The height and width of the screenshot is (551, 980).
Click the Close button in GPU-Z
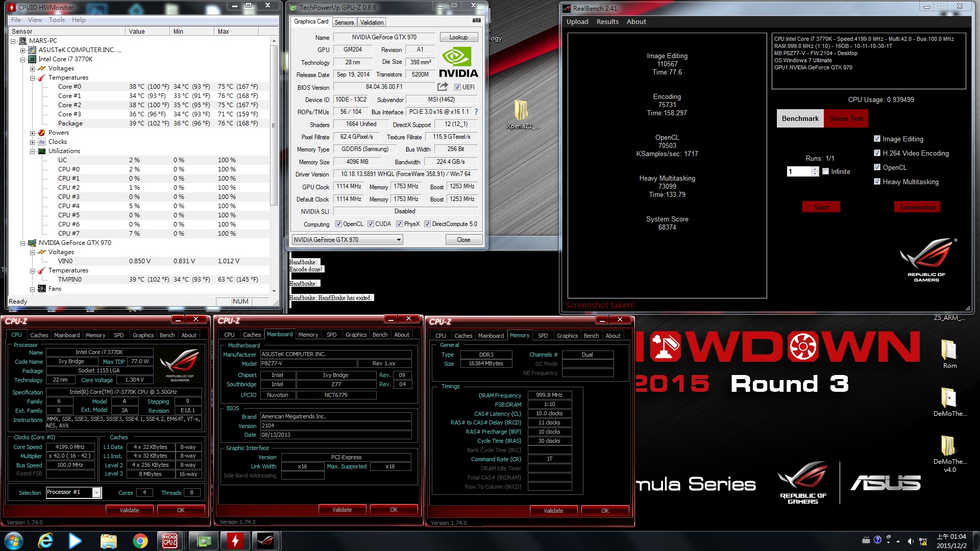click(x=463, y=240)
